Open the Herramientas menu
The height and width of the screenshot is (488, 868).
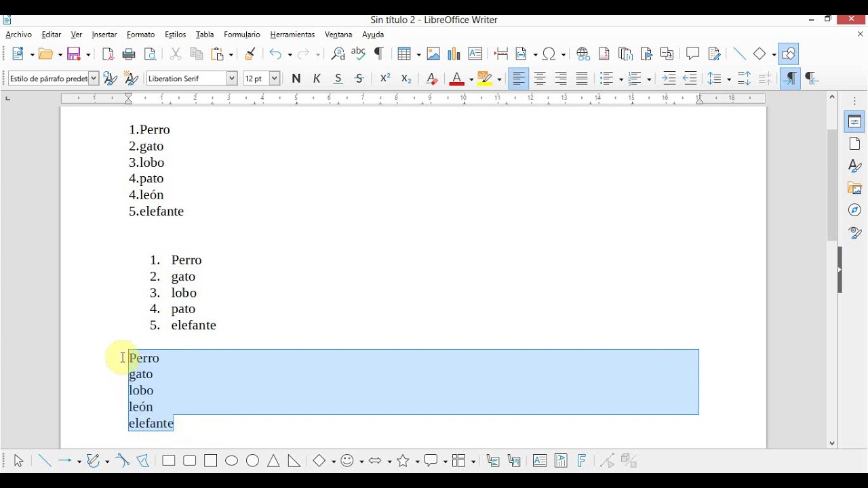292,35
